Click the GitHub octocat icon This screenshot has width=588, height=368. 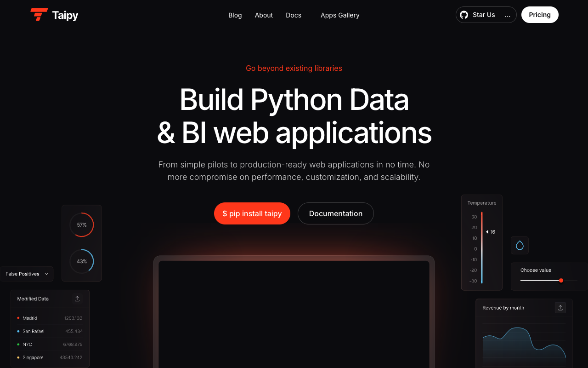(464, 15)
